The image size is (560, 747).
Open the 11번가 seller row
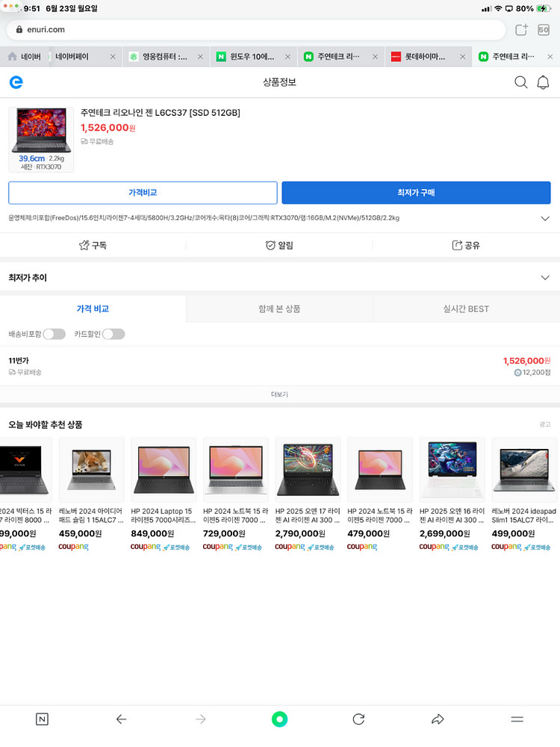coord(279,366)
